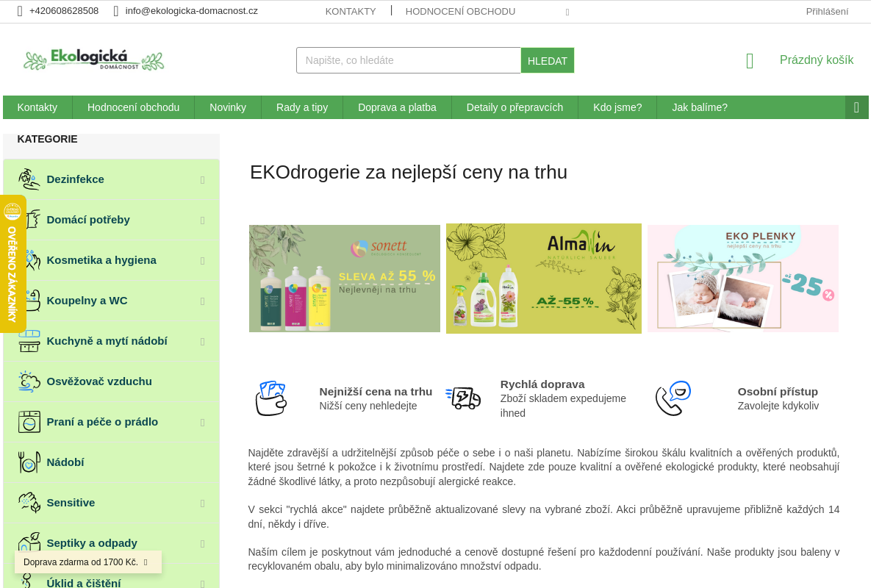Open Kontakty in green menu bar
This screenshot has height=588, width=882.
coord(37,107)
